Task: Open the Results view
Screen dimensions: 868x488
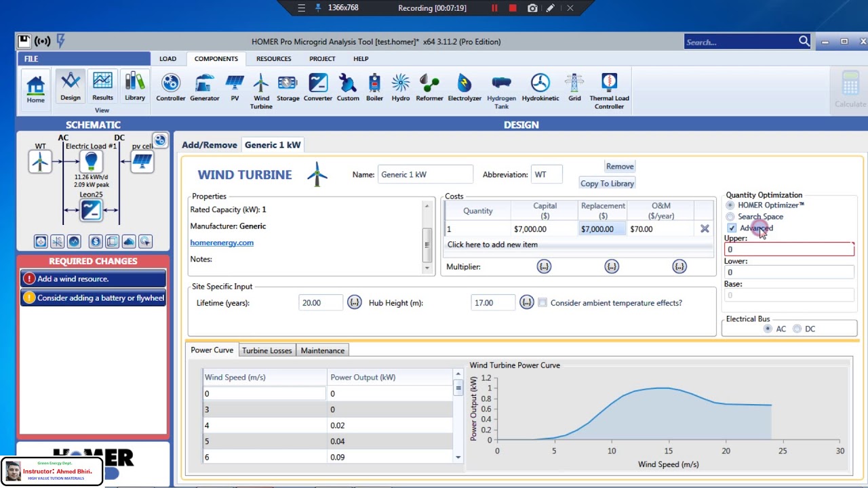Action: [102, 87]
